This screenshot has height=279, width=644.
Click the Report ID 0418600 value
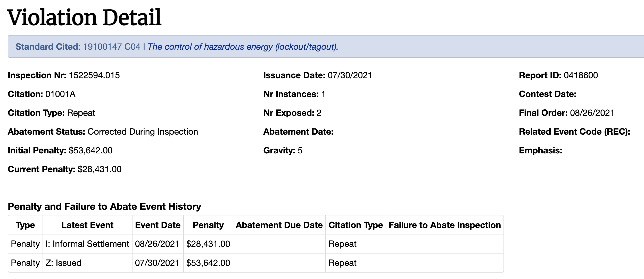click(x=581, y=75)
